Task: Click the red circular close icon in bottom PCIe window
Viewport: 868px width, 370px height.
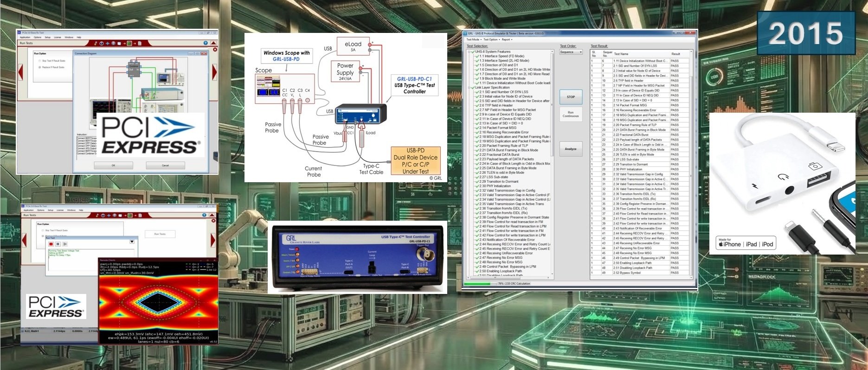Action: pos(214,221)
